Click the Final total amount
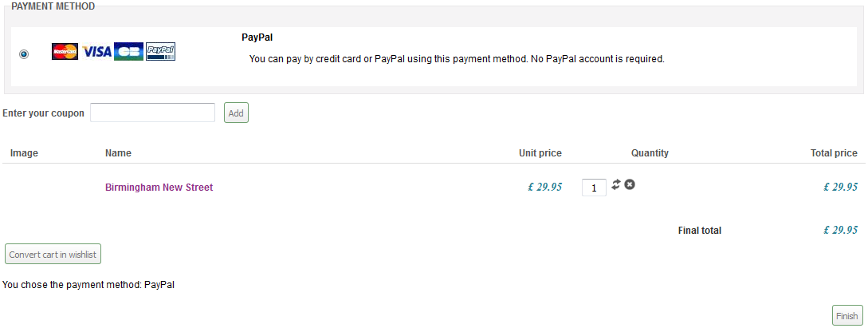Image resolution: width=868 pixels, height=332 pixels. 840,230
